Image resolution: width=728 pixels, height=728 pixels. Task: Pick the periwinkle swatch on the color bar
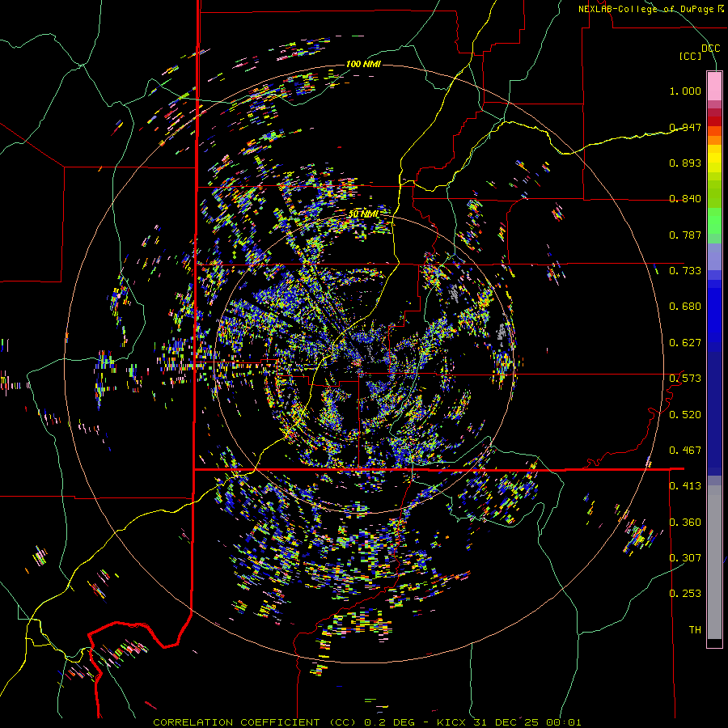click(x=714, y=256)
